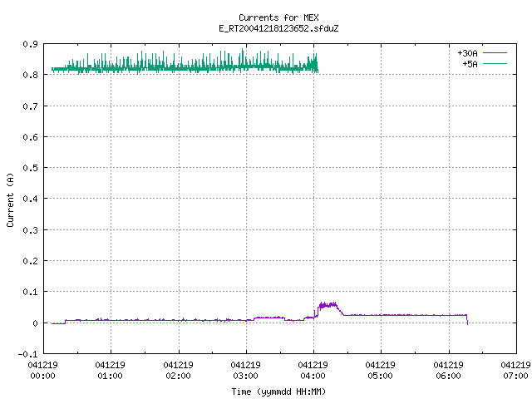Image resolution: width=532 pixels, height=399 pixels.
Task: Click the y-axis tick value 0.1
Action: 30,292
